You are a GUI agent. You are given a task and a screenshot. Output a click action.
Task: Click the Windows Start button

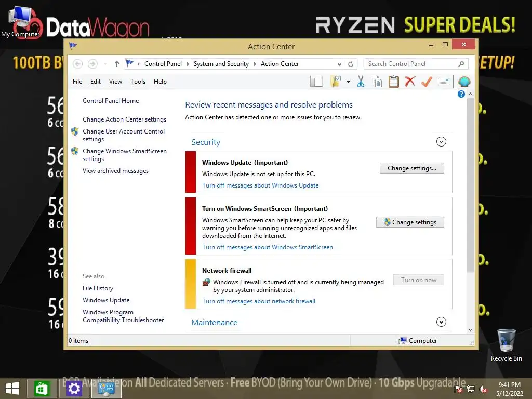(x=12, y=389)
